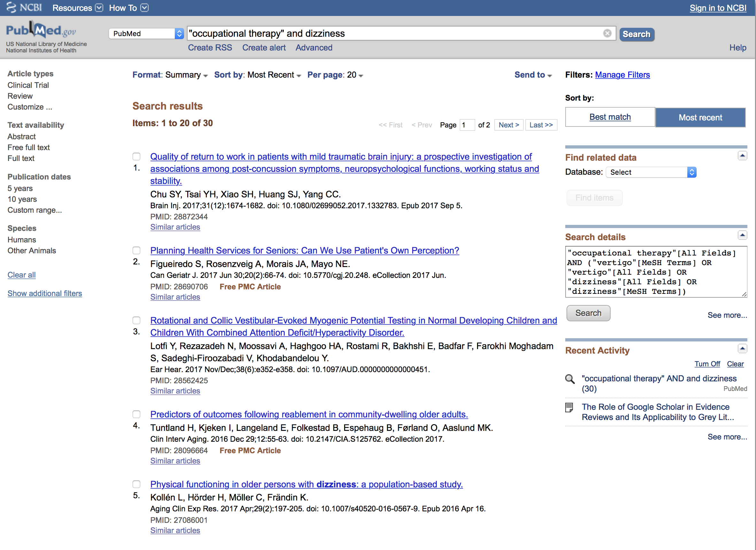
Task: Select checkbox for Rotational and Collic result
Action: point(136,320)
